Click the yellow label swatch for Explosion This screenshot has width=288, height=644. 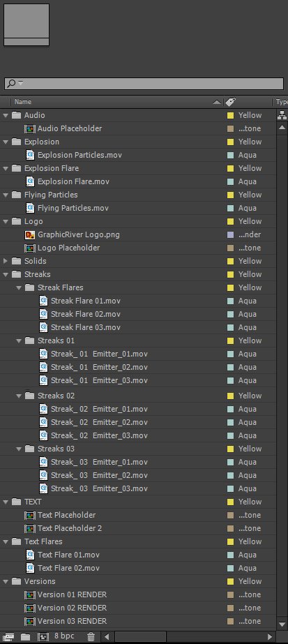coord(231,142)
